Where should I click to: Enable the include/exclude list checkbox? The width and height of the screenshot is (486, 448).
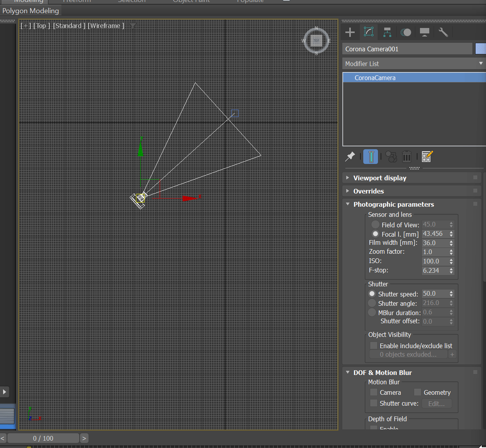point(374,345)
